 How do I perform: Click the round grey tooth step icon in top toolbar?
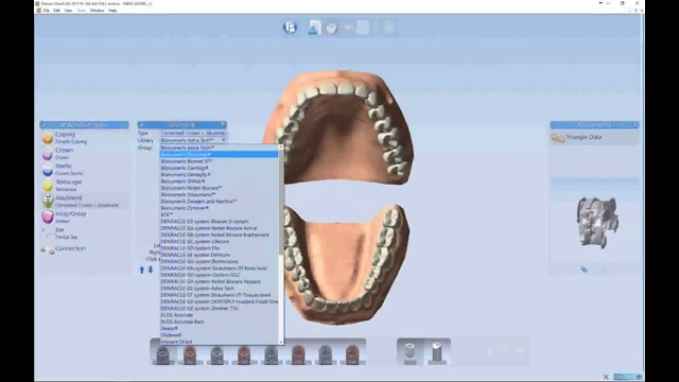point(332,28)
